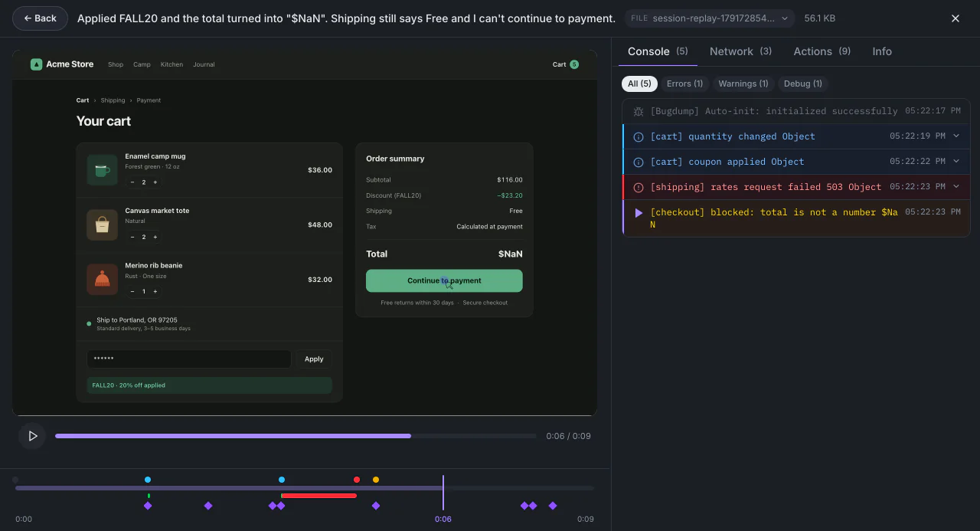Click info icon beside quantity changed log
This screenshot has height=531, width=980.
pos(639,137)
